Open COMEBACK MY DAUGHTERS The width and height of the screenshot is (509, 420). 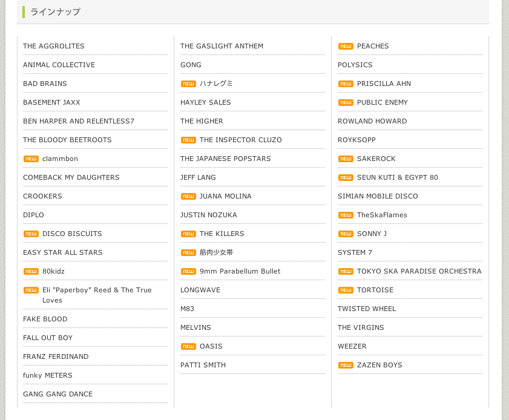click(71, 177)
